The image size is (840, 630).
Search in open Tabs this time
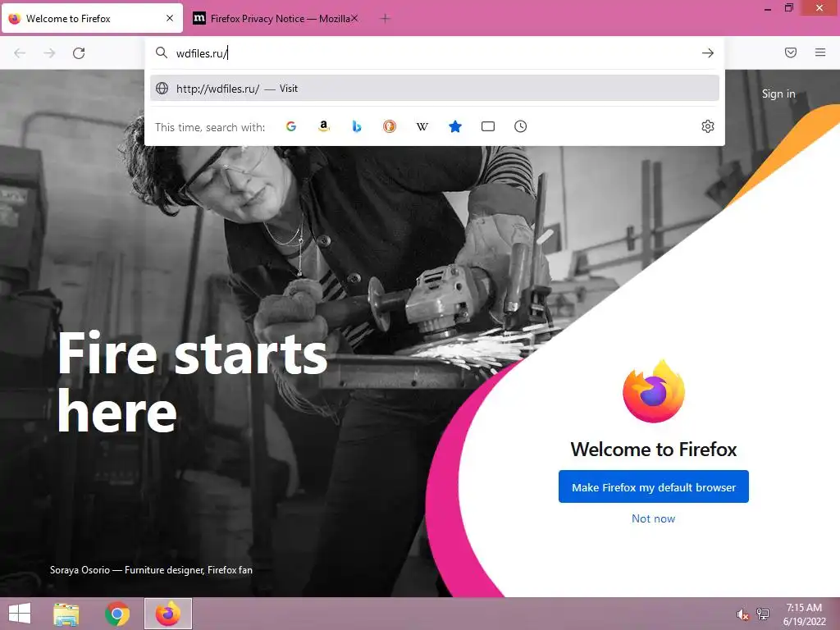pyautogui.click(x=488, y=126)
